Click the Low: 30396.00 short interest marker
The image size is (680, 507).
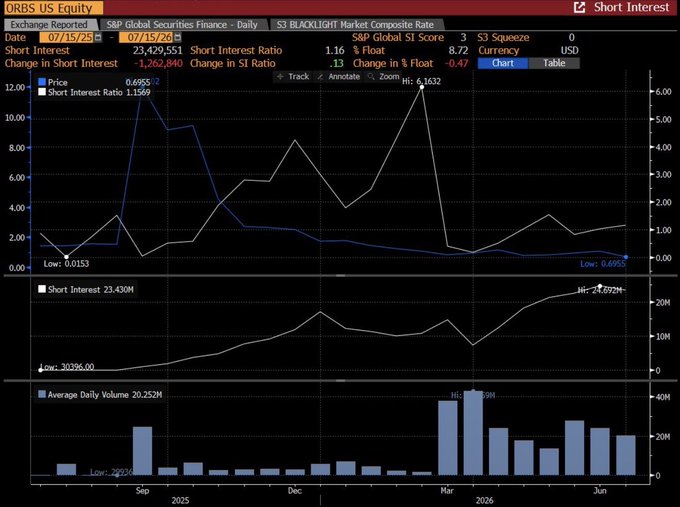click(41, 370)
